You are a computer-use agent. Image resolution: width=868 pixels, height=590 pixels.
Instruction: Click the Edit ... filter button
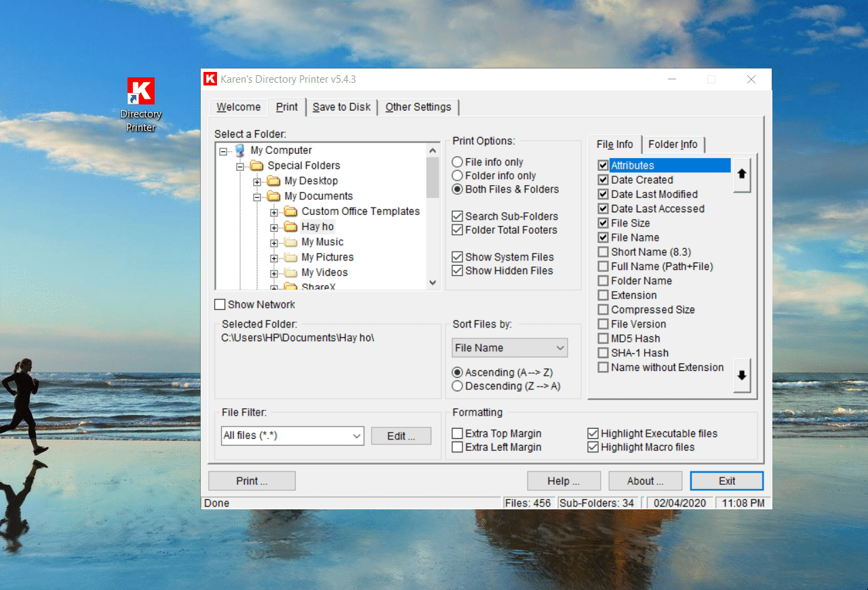[401, 436]
